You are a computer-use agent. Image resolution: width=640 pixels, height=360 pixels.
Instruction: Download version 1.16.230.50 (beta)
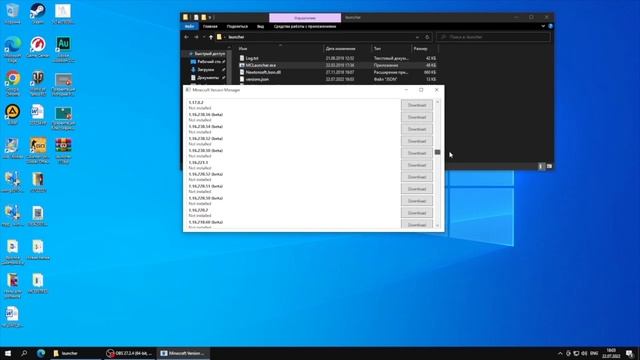417,153
